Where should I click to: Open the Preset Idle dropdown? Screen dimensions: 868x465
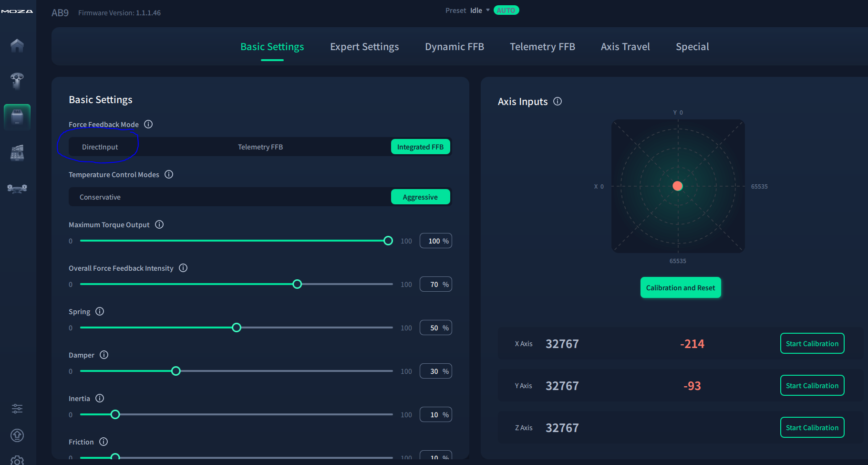[480, 11]
